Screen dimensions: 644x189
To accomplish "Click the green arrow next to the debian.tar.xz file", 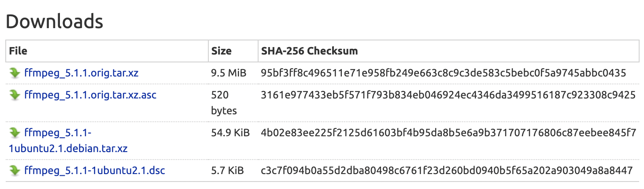I will pyautogui.click(x=15, y=132).
